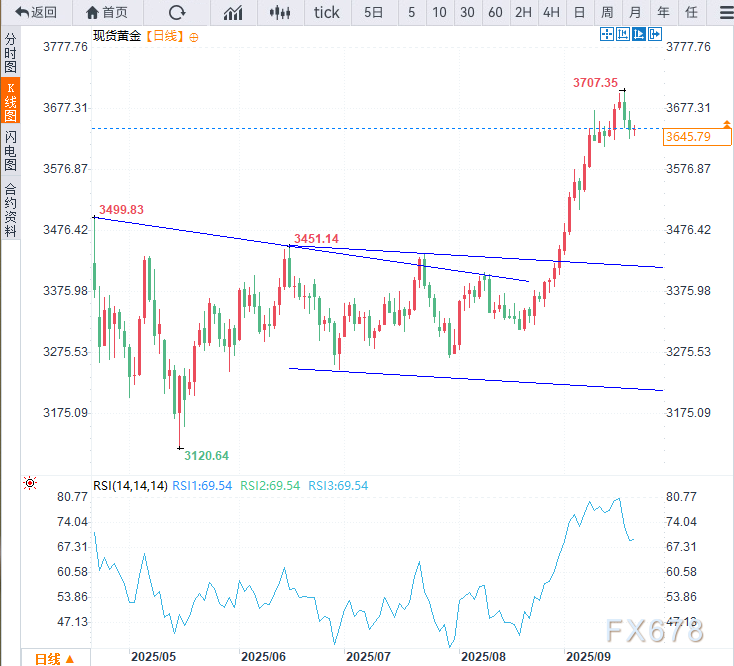Click the back arrow 返回 button
734x666 pixels.
(36, 13)
